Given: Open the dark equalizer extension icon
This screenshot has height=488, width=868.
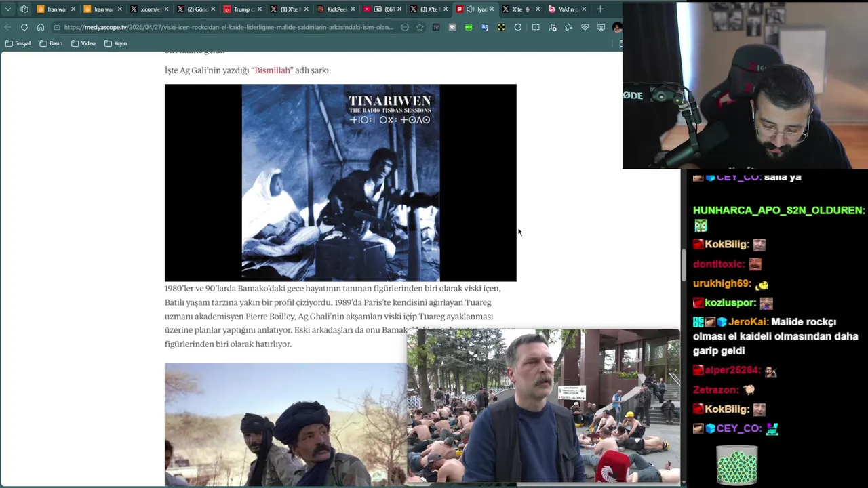Looking at the screenshot, I should click(436, 27).
